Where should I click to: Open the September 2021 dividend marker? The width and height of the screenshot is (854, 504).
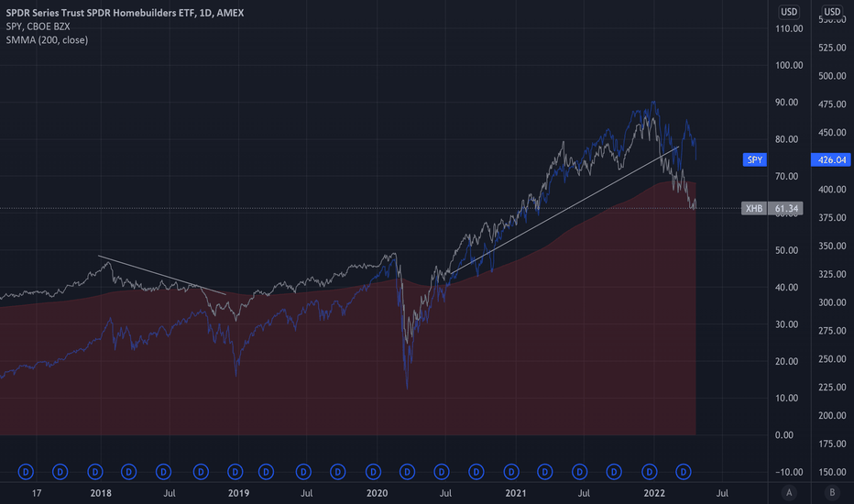pos(614,471)
